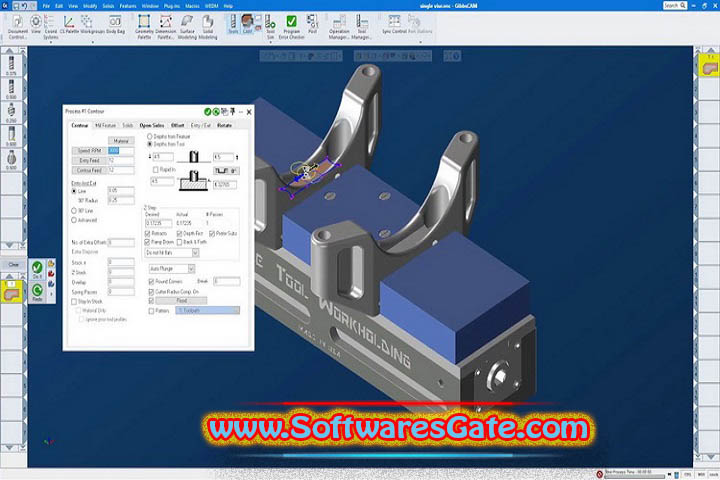Toggle the CAM palette icon

(x=248, y=24)
